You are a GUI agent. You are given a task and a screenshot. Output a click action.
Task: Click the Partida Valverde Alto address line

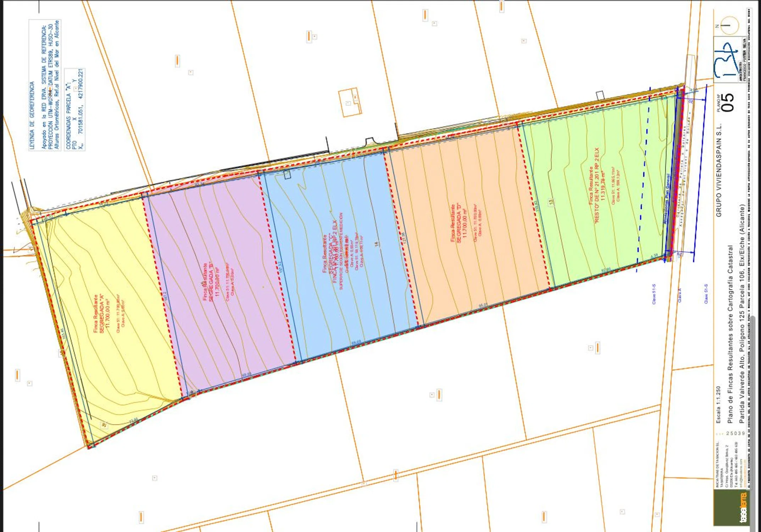point(741,314)
